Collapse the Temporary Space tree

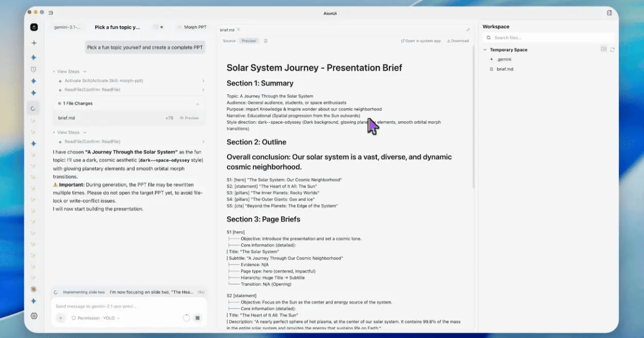(x=486, y=50)
